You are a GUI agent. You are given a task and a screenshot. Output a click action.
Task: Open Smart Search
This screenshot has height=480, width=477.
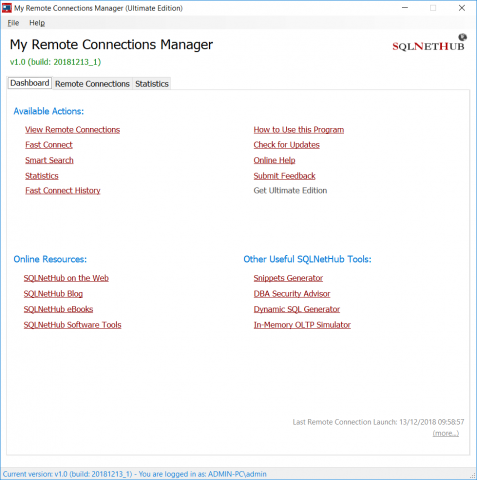pos(49,160)
